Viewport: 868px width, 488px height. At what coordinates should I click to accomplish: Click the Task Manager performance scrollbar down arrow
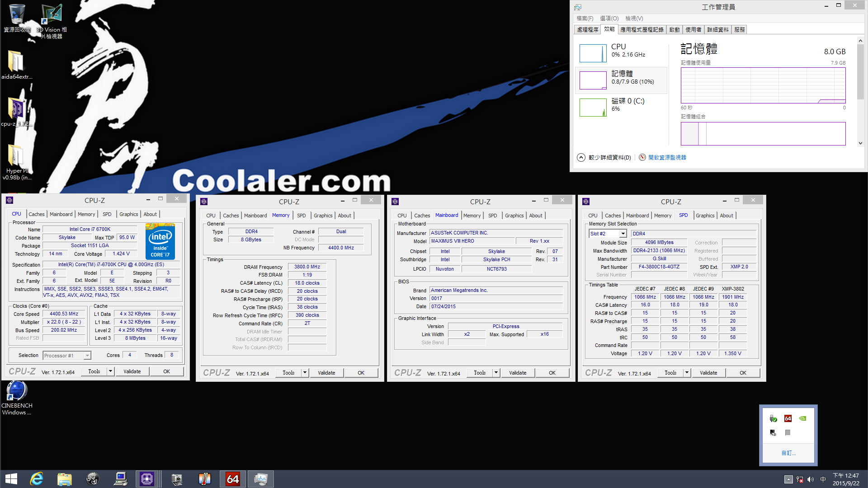point(860,143)
